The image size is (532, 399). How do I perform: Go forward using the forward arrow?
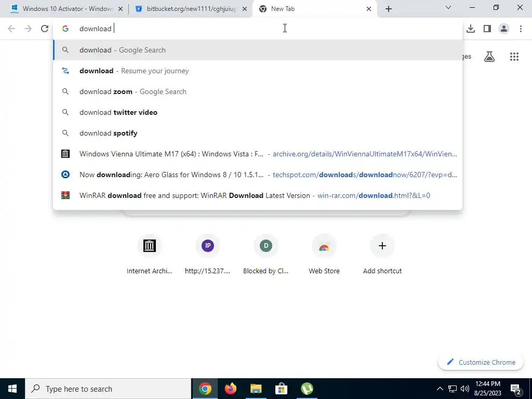28,29
